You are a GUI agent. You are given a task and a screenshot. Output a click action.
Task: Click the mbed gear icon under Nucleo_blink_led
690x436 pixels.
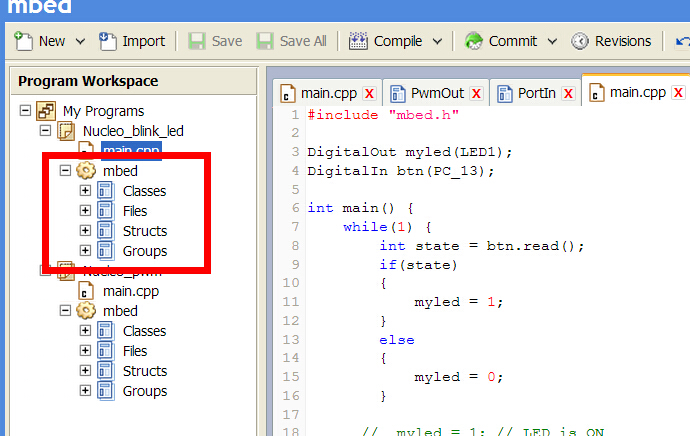click(x=86, y=170)
